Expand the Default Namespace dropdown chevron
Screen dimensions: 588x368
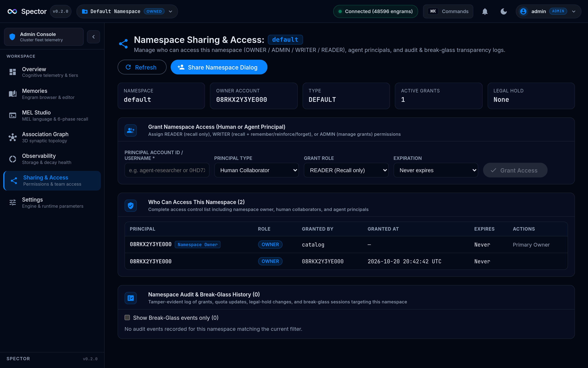[170, 11]
